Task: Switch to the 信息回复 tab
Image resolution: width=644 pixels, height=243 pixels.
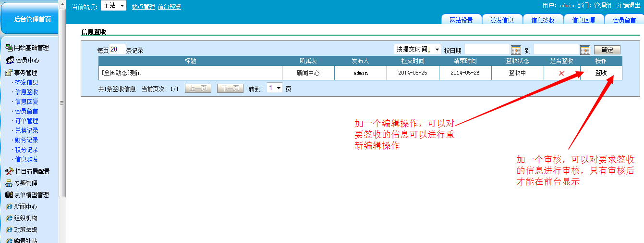Action: [583, 20]
